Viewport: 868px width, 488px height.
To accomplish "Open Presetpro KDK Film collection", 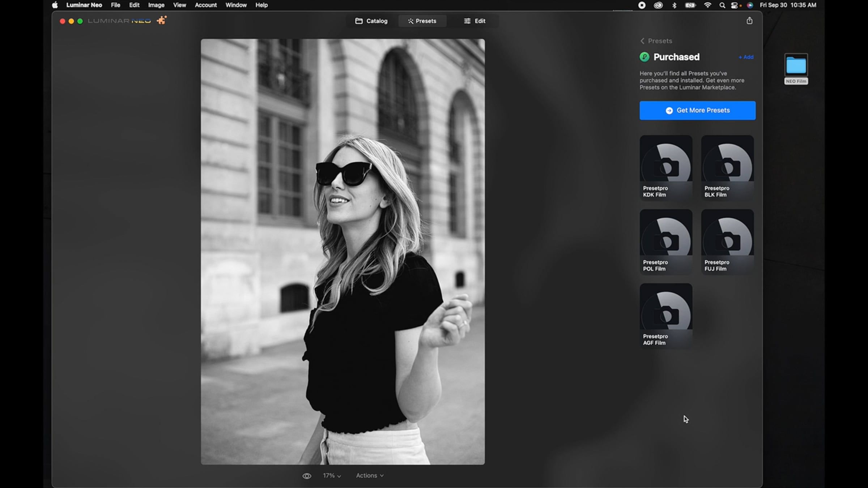I will click(x=666, y=167).
